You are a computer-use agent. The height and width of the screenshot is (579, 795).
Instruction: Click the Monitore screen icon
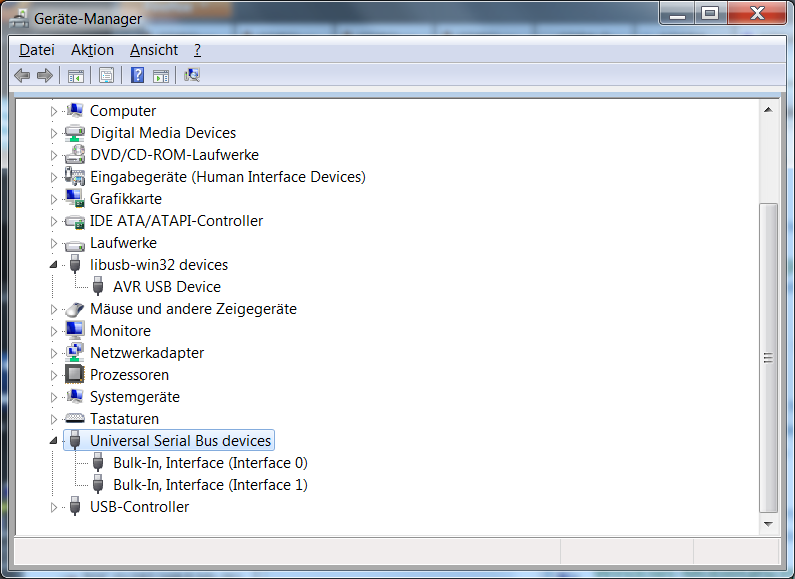coord(75,331)
